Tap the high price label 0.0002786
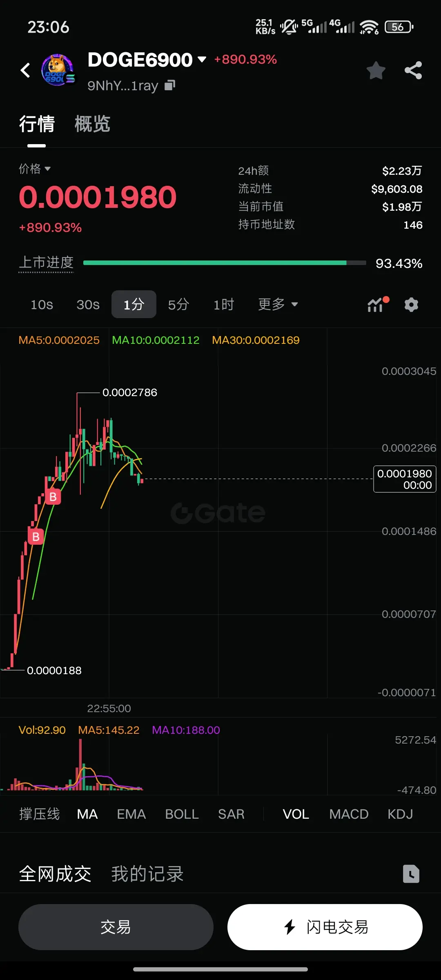 coord(130,392)
